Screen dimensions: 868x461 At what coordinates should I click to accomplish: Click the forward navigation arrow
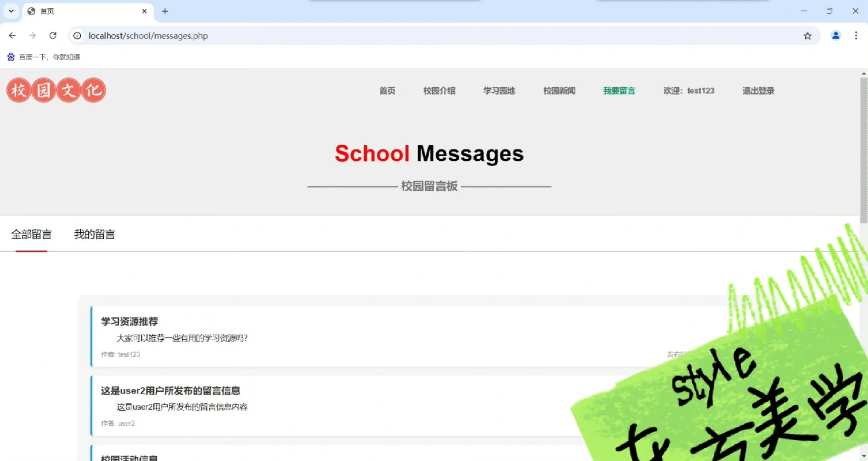click(32, 35)
